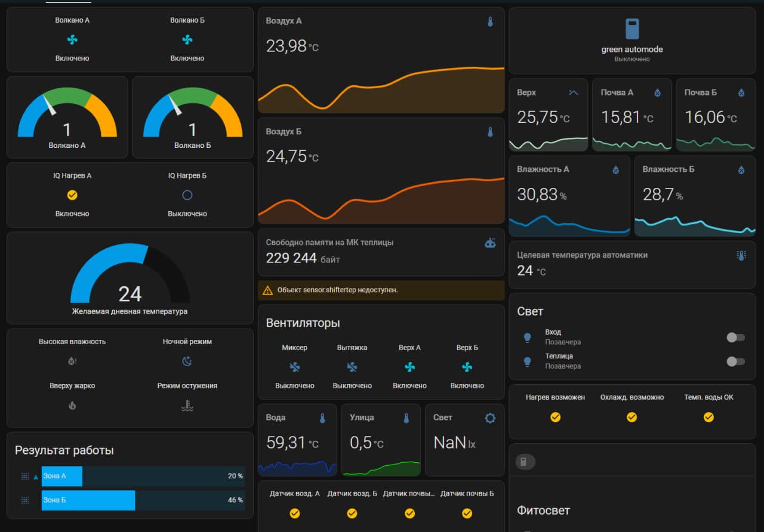Screen dimensions: 764x532
Task: Open the Воздух А temperature card
Action: pos(381,60)
